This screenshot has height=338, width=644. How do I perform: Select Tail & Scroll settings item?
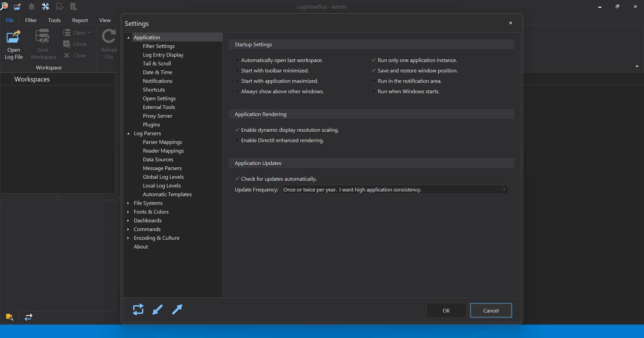157,63
